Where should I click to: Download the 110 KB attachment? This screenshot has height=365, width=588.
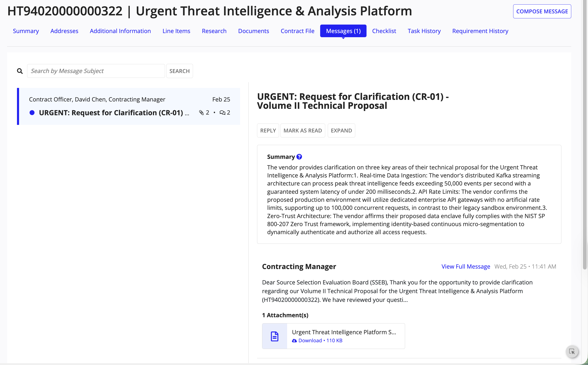click(x=317, y=341)
